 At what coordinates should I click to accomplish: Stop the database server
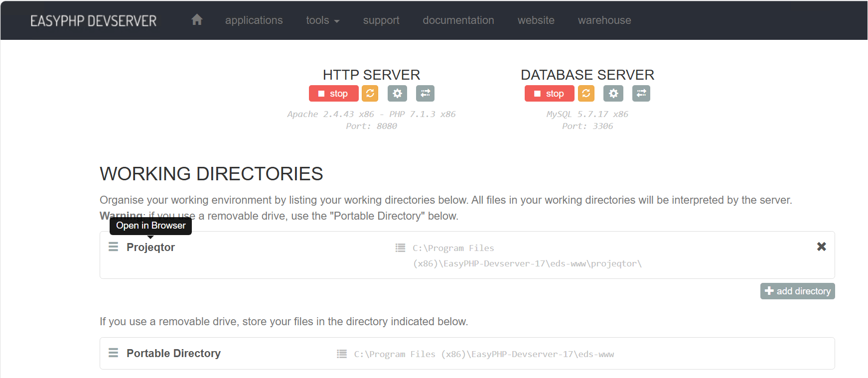pyautogui.click(x=549, y=94)
